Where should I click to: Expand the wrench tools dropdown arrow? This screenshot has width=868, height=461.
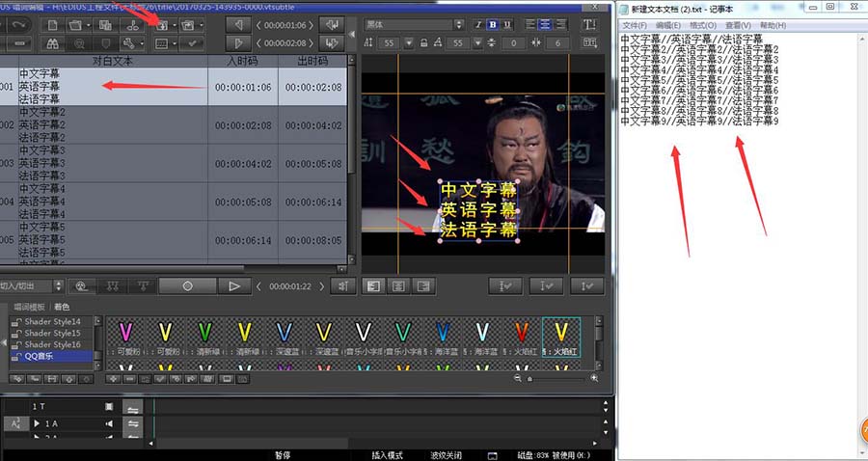point(142,43)
